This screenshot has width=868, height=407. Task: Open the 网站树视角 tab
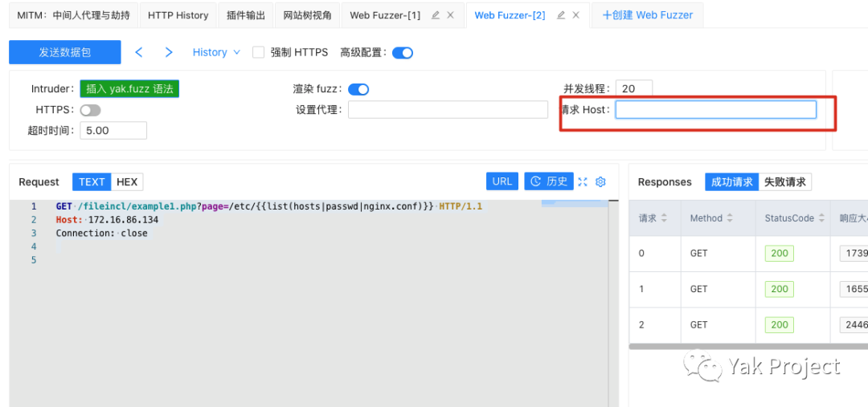point(307,15)
